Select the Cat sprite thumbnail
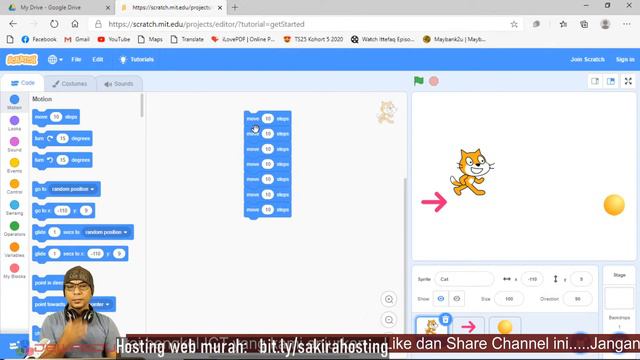Viewport: 640px width, 360px height. (x=431, y=327)
